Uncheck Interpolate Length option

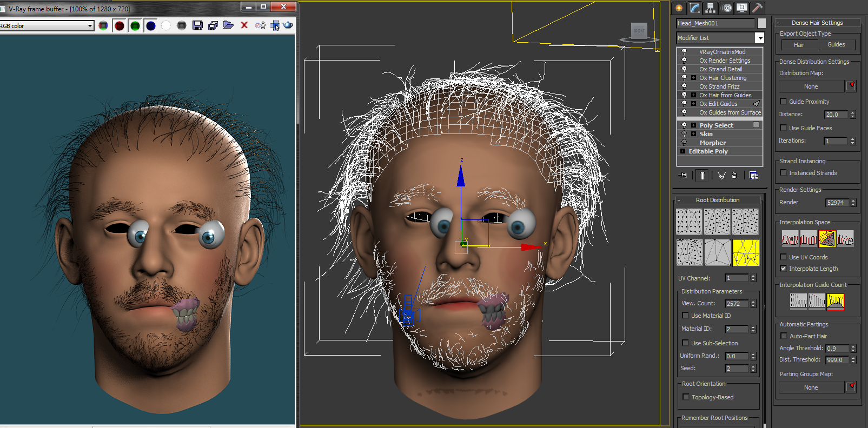784,269
